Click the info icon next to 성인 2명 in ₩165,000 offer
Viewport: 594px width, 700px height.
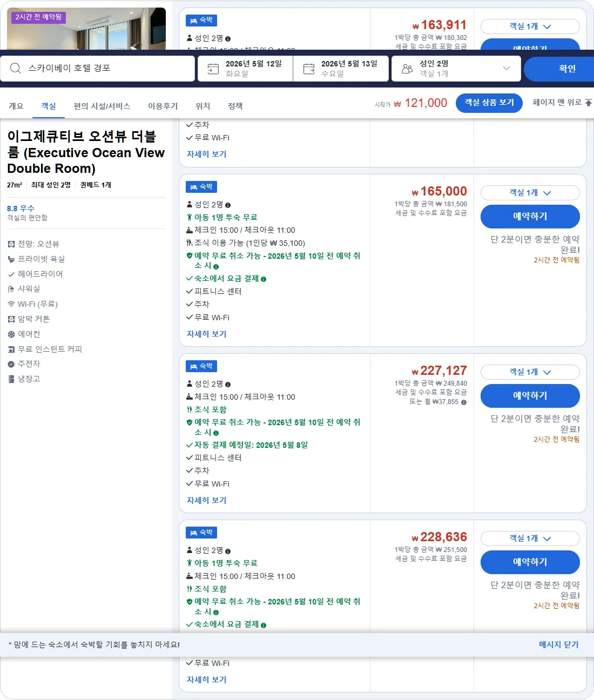228,205
